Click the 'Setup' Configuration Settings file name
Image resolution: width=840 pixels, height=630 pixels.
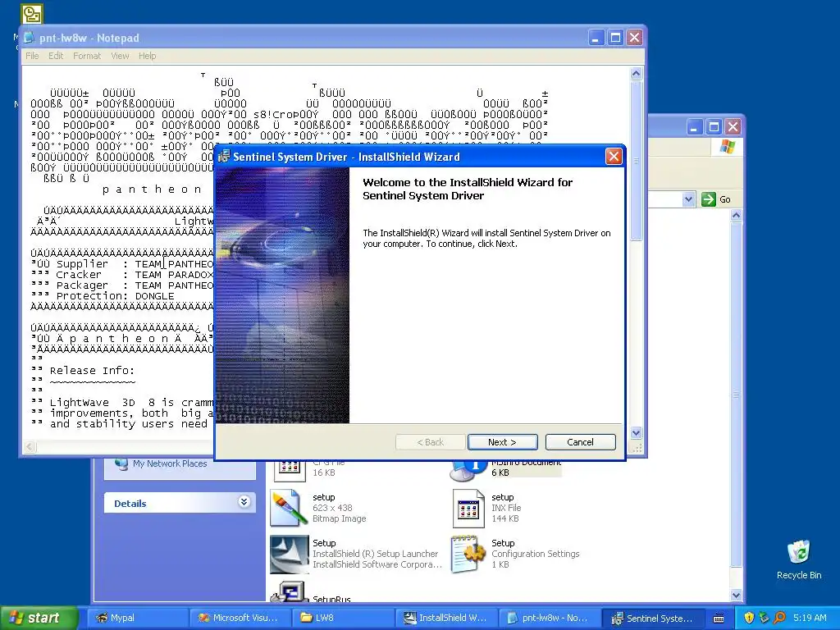tap(503, 543)
